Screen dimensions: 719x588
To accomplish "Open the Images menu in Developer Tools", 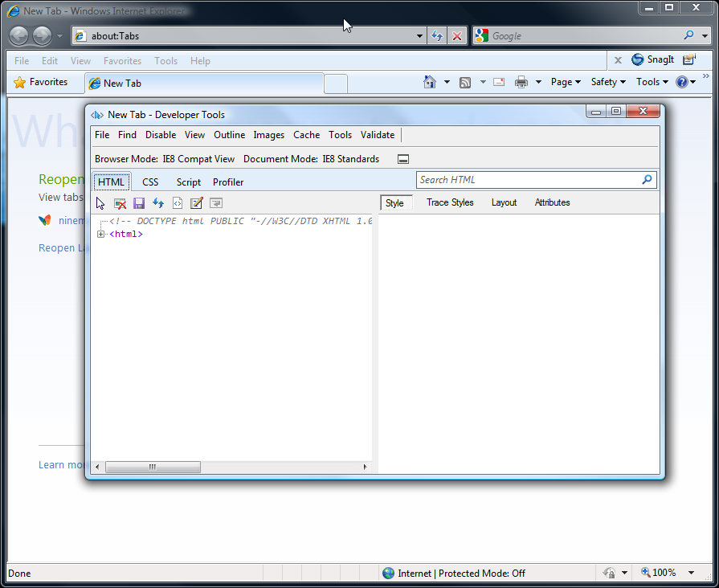I will pyautogui.click(x=268, y=135).
